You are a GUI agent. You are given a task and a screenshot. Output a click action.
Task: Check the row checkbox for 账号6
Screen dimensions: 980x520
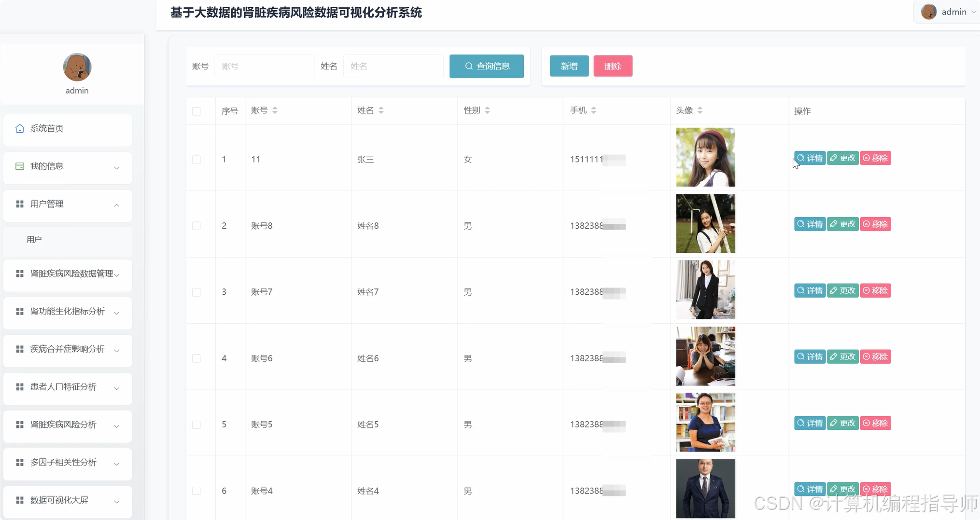pos(196,358)
